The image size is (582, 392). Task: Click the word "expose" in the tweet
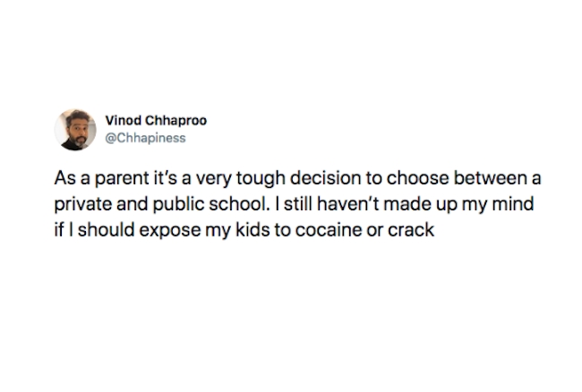[160, 230]
